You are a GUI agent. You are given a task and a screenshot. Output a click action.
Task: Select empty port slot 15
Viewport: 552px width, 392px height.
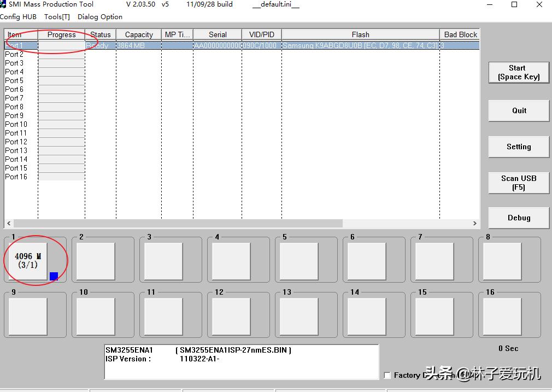[434, 316]
